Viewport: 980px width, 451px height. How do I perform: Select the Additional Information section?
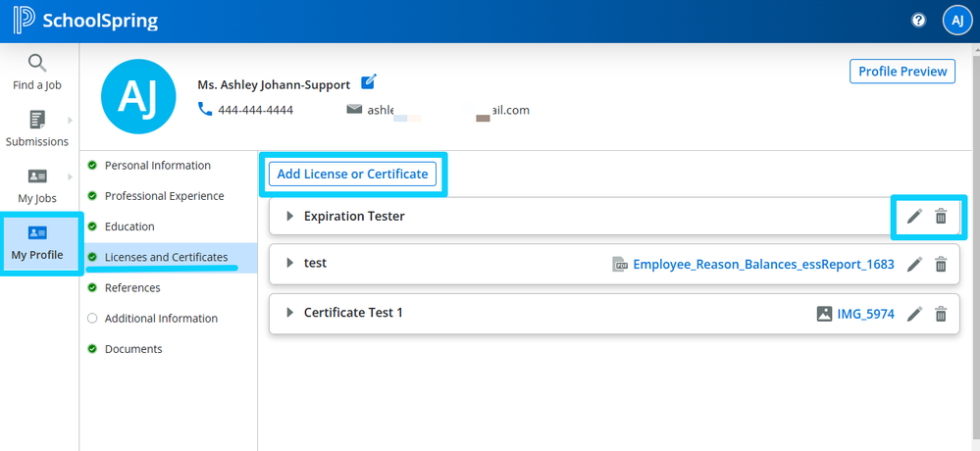[x=161, y=319]
